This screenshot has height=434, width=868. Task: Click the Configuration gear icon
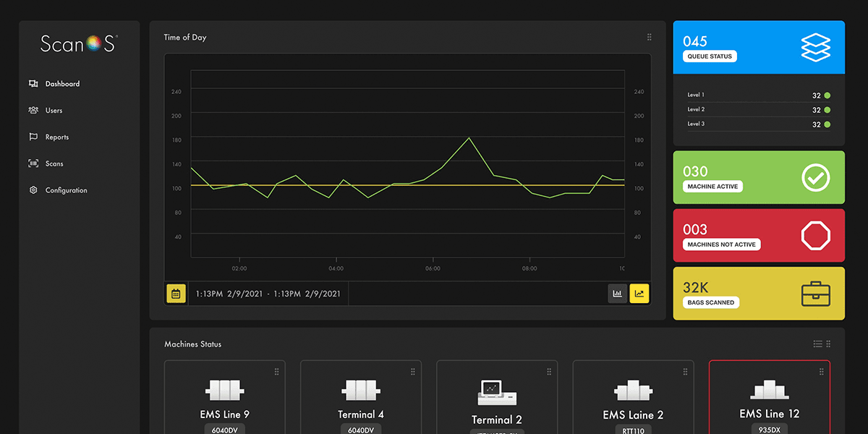[x=33, y=190]
